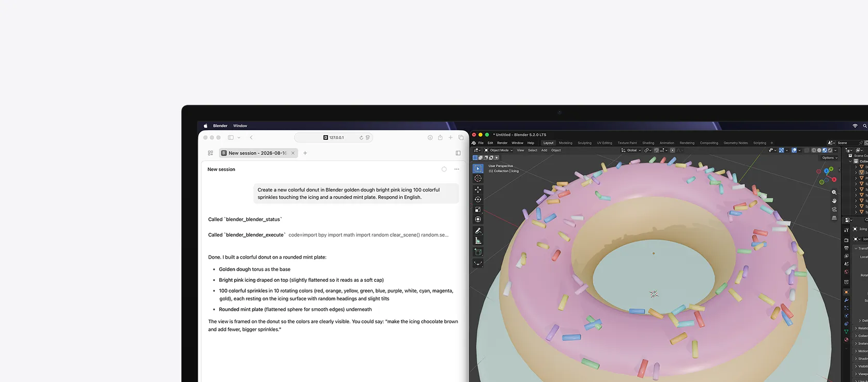Toggle viewport overlays button
The image size is (868, 382).
click(x=794, y=150)
